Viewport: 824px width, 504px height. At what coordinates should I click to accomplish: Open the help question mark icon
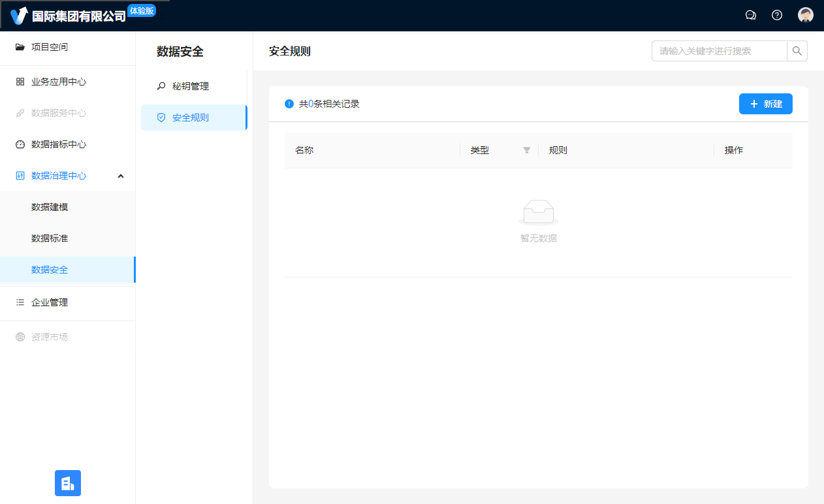point(777,15)
